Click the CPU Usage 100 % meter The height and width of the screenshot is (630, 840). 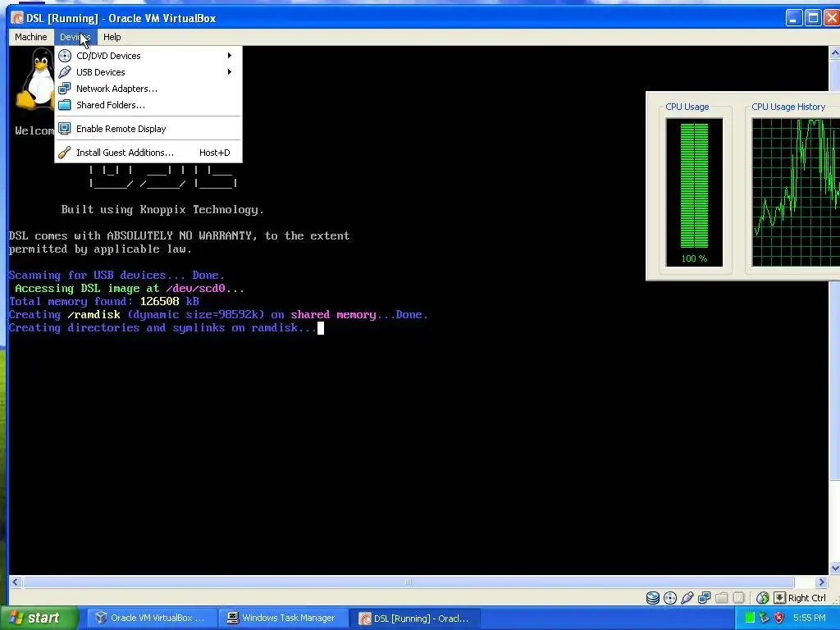[694, 192]
